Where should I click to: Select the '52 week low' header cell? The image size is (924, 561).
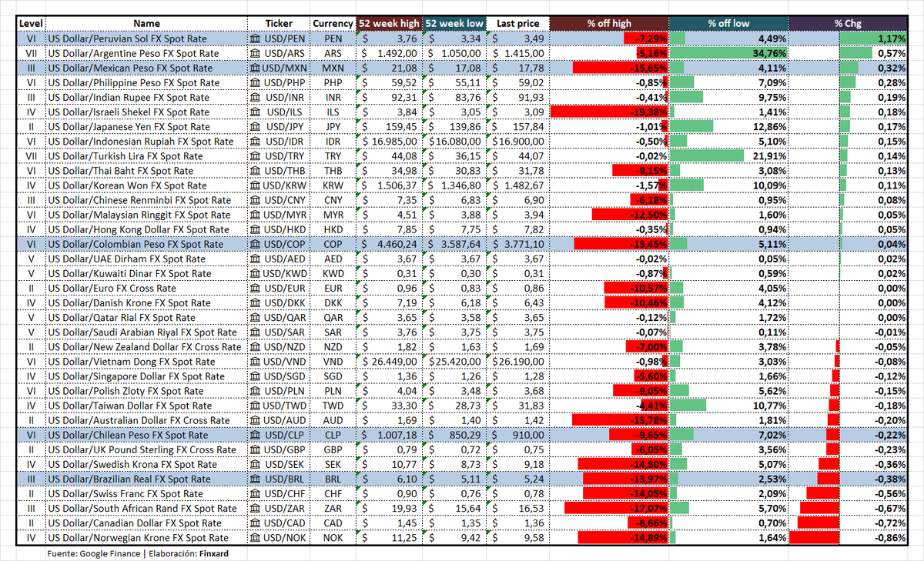[456, 23]
